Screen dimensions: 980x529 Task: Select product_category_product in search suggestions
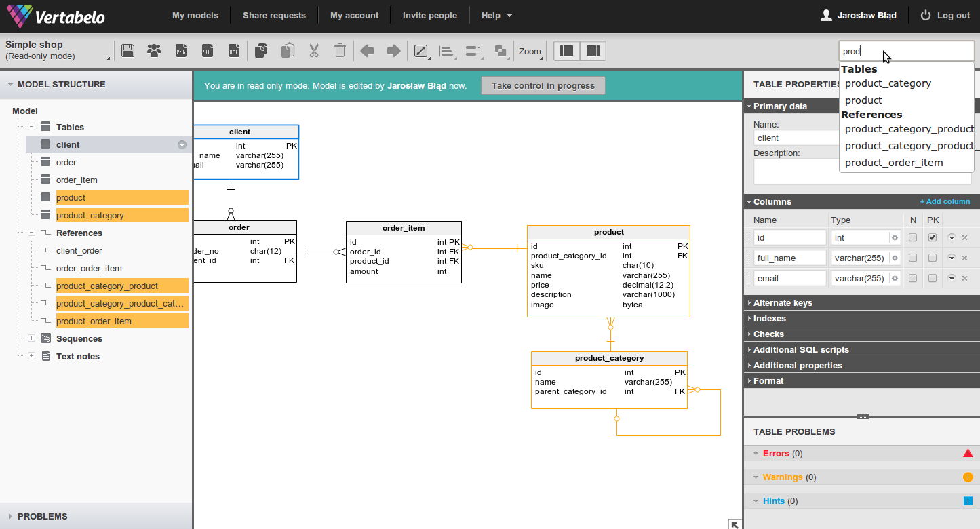pos(909,128)
